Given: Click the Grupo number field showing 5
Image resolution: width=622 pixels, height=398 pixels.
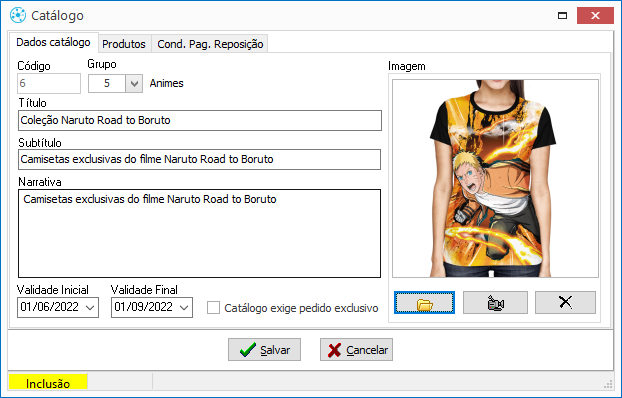Looking at the screenshot, I should pos(107,83).
